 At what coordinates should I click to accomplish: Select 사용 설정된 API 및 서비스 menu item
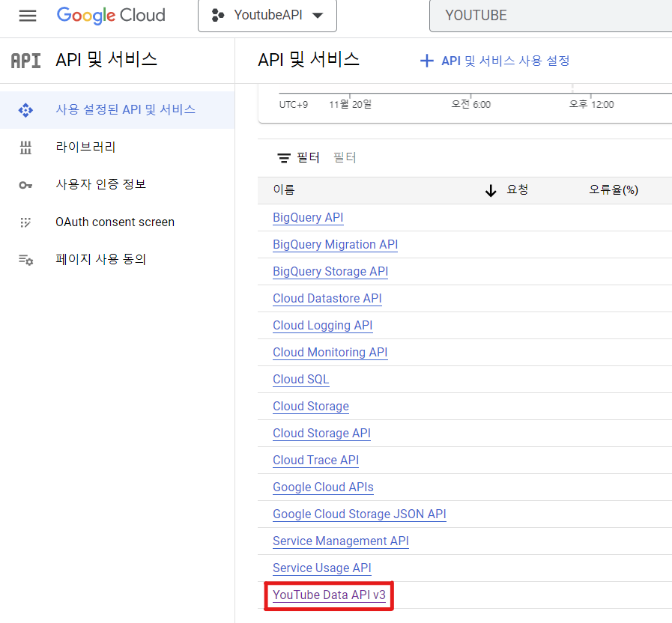tap(117, 109)
